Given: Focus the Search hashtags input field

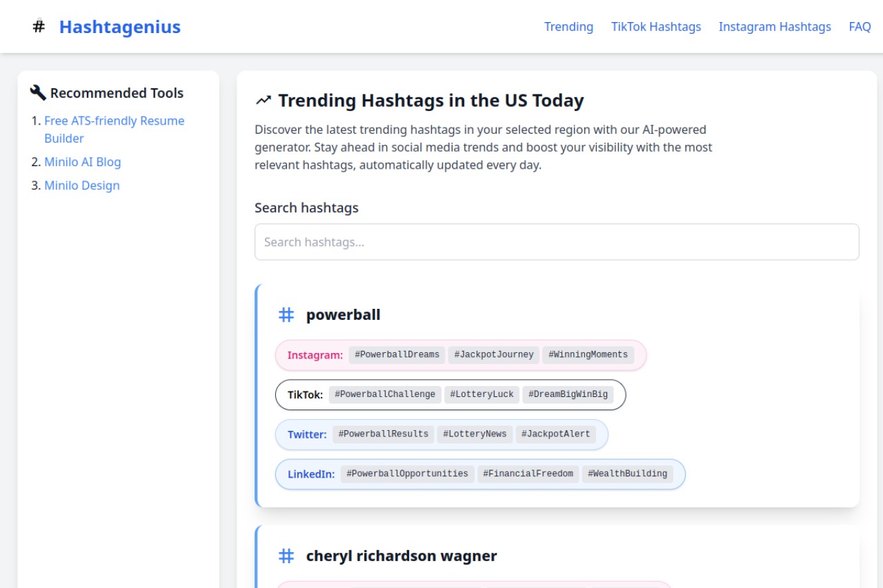Looking at the screenshot, I should pos(557,242).
